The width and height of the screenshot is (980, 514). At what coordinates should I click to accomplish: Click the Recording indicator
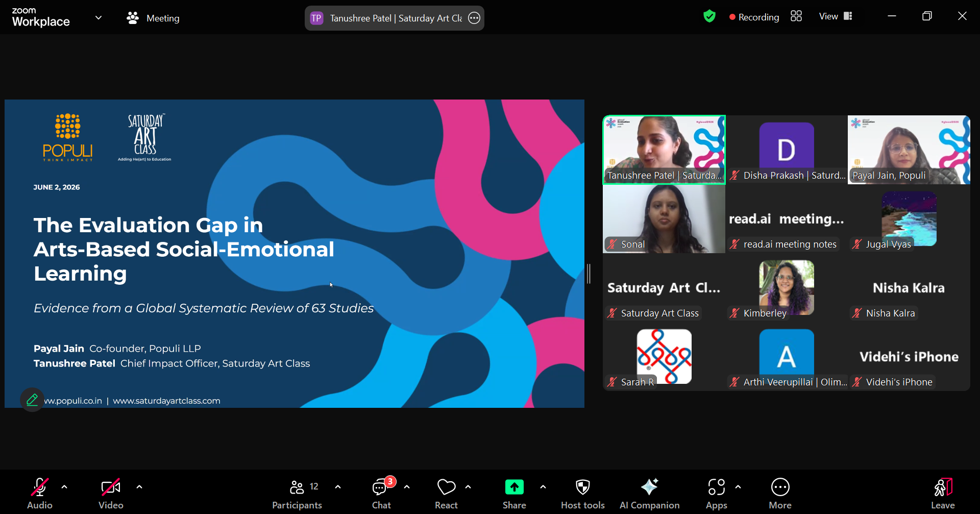[754, 17]
